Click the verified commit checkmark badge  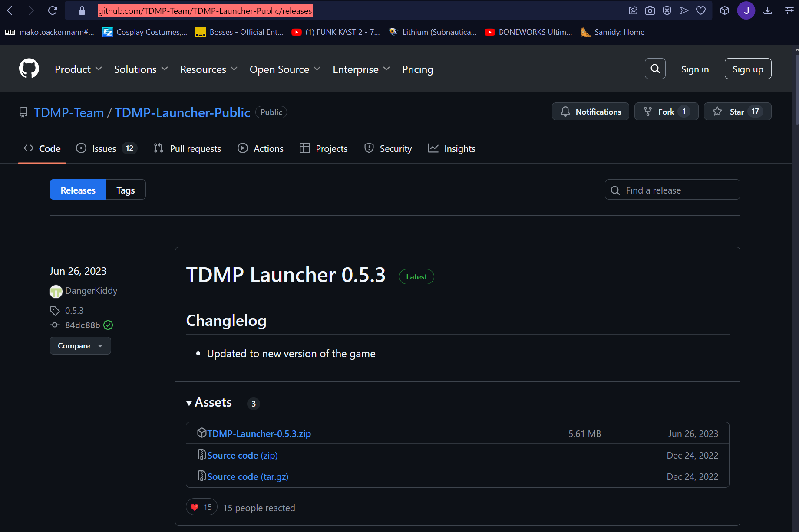pyautogui.click(x=109, y=325)
